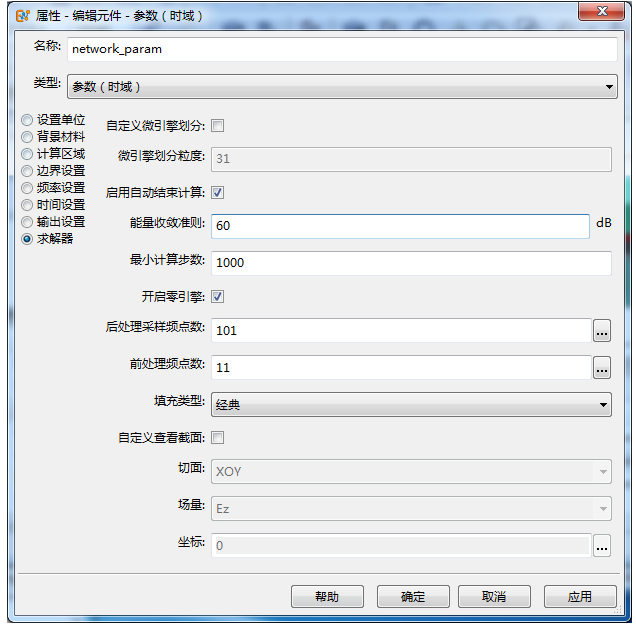Click ellipsis button beside 坐标 field
Image resolution: width=636 pixels, height=628 pixels.
click(x=601, y=546)
